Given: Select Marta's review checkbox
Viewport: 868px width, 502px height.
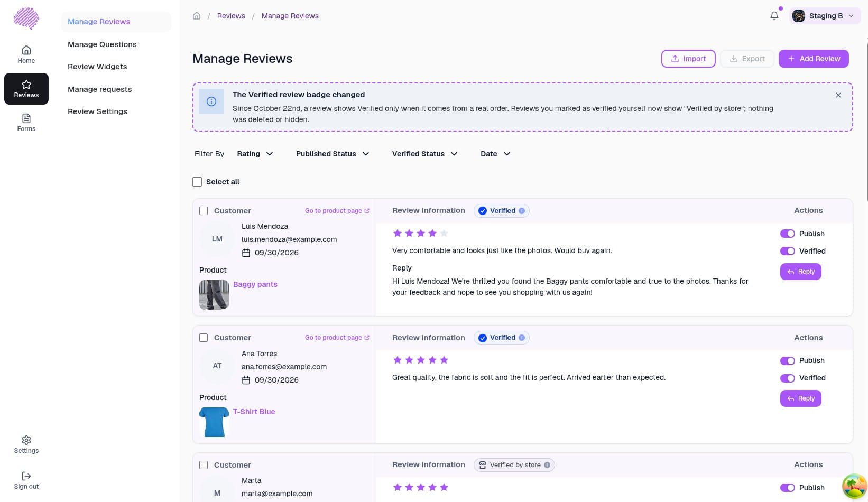Looking at the screenshot, I should tap(204, 465).
